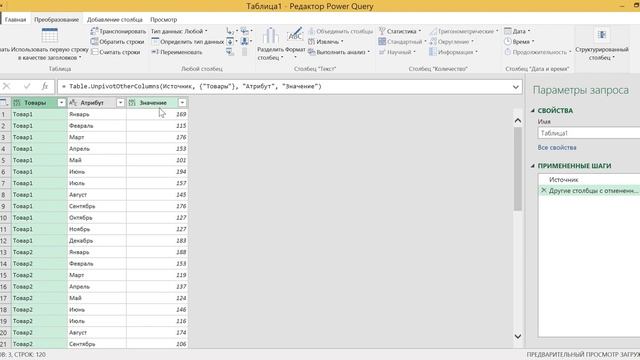This screenshot has height=360, width=640.
Task: Collapse the ПРИМЕНЕННЫЕ ШАГИ section
Action: point(533,166)
